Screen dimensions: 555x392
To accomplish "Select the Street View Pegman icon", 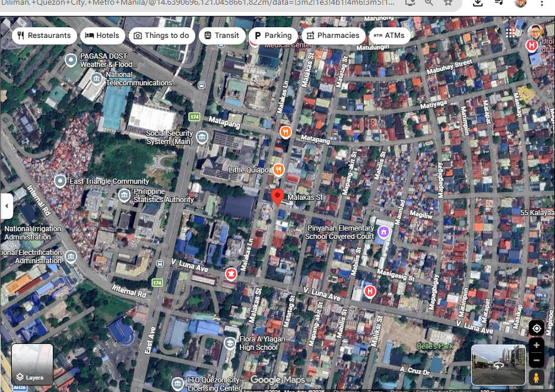I will (537, 378).
